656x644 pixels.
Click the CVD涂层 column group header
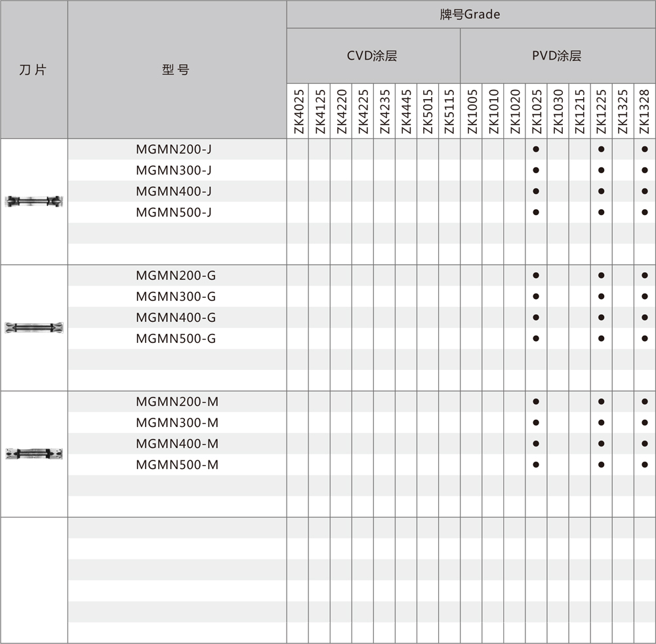pyautogui.click(x=372, y=56)
